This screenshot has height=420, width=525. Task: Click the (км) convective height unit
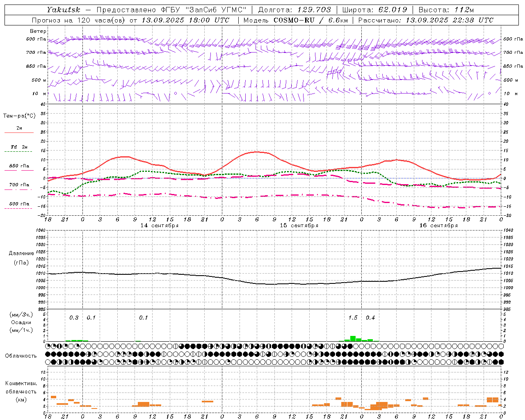[x=21, y=399]
